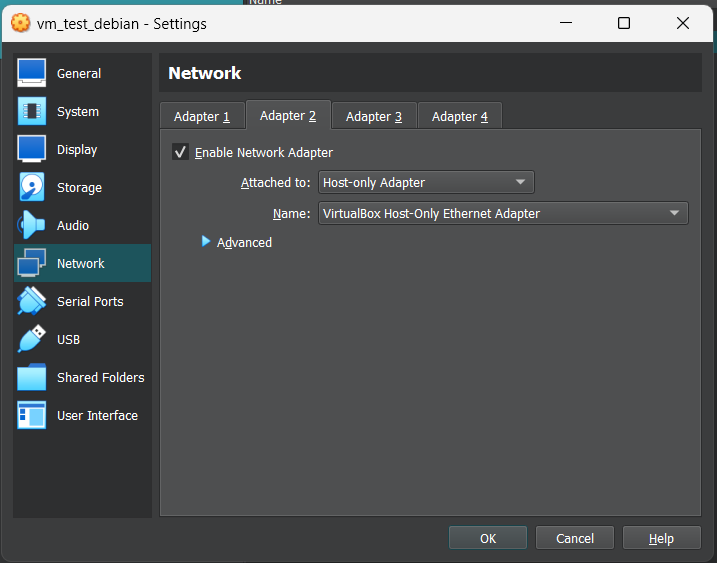
Task: Open the USB connector icon
Action: tap(32, 339)
